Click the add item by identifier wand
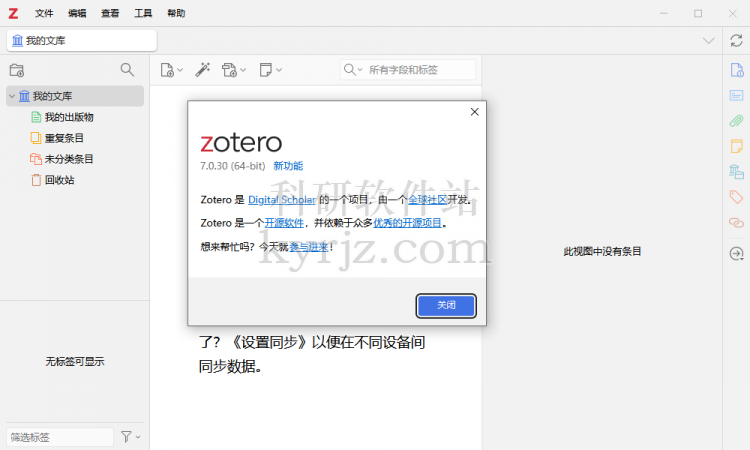This screenshot has width=750, height=450. pyautogui.click(x=203, y=70)
